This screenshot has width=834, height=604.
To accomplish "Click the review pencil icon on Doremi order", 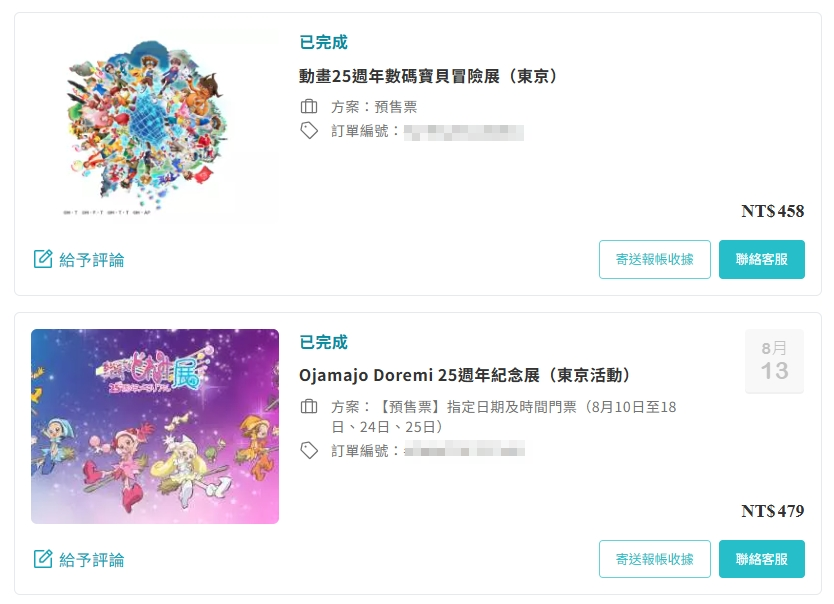I will tap(43, 559).
